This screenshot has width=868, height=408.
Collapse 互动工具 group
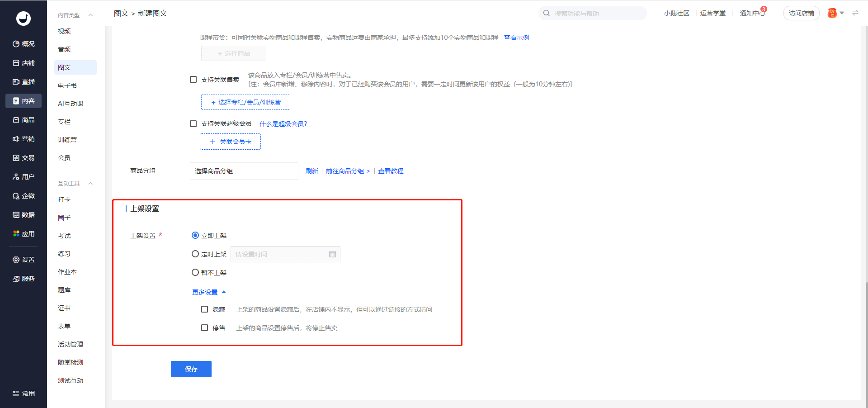(x=90, y=183)
